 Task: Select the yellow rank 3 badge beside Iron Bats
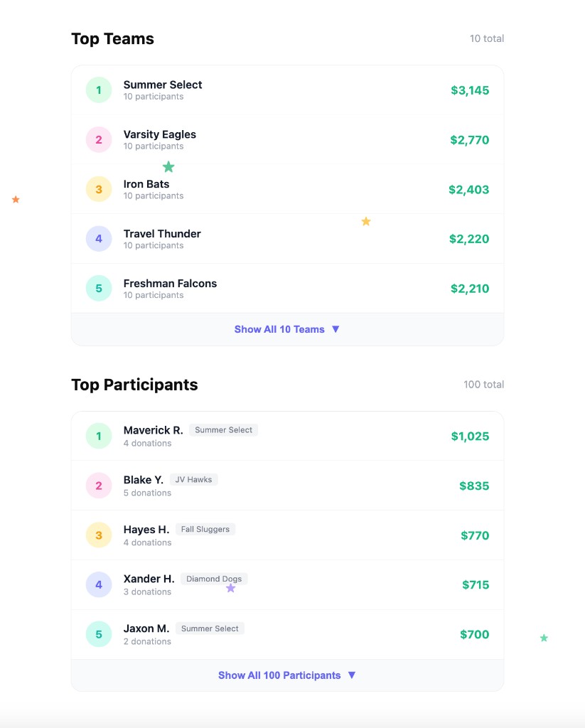(98, 189)
